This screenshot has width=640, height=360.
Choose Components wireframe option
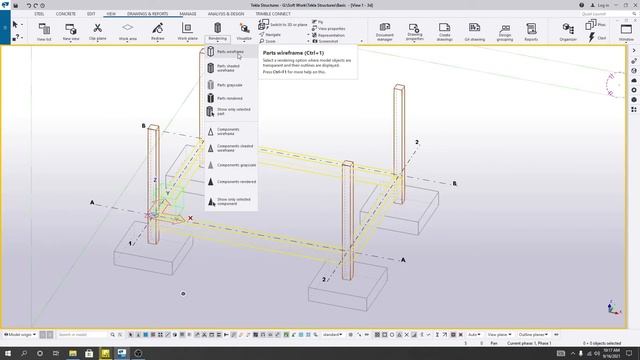coord(231,131)
